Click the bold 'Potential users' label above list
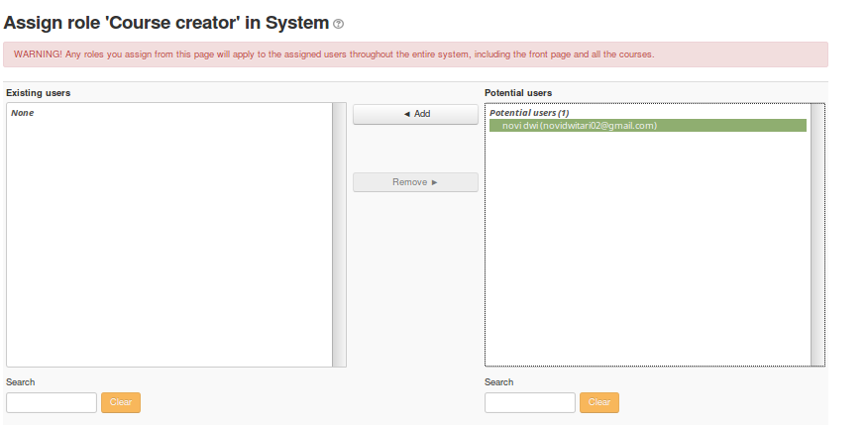The height and width of the screenshot is (425, 868). coord(518,92)
